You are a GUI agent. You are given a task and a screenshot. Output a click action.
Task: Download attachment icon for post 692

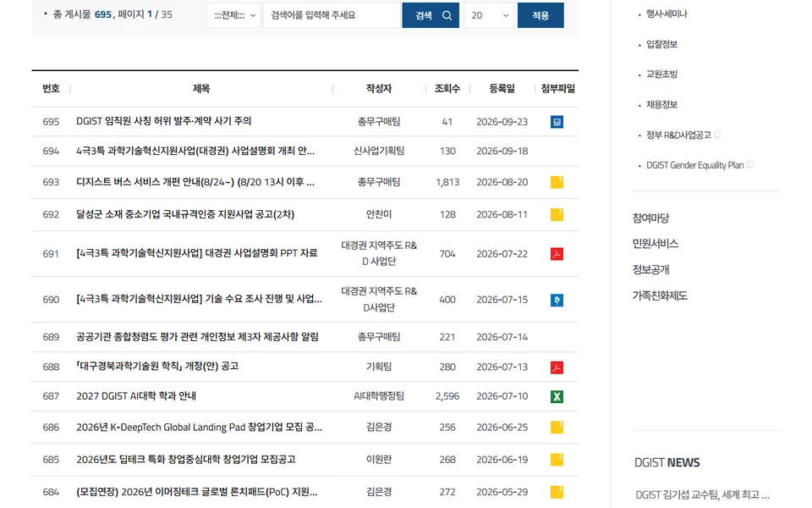[557, 214]
